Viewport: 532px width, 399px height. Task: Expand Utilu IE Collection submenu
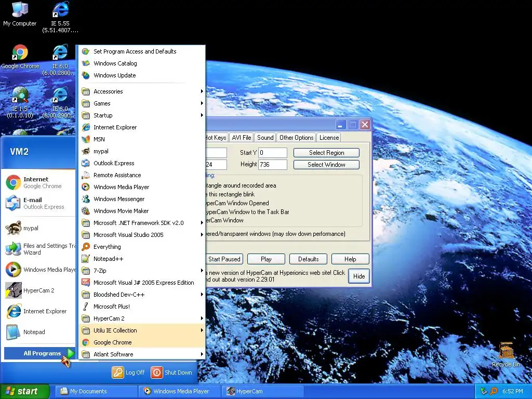pos(142,330)
